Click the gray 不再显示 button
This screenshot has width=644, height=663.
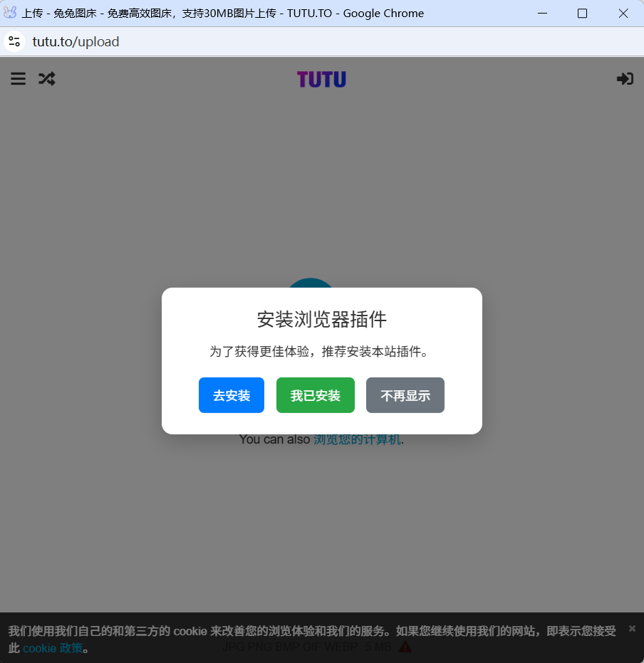[x=405, y=395]
